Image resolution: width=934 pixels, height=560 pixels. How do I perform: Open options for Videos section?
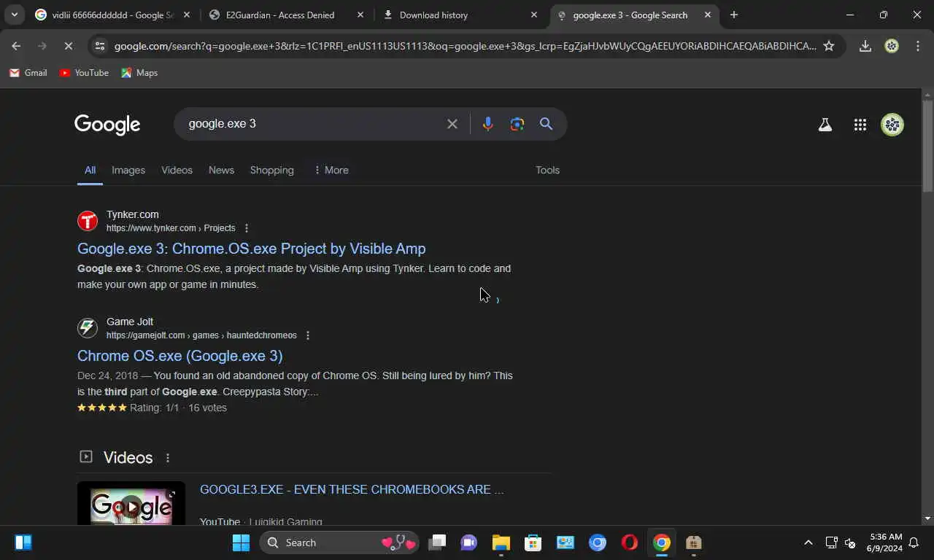(168, 458)
